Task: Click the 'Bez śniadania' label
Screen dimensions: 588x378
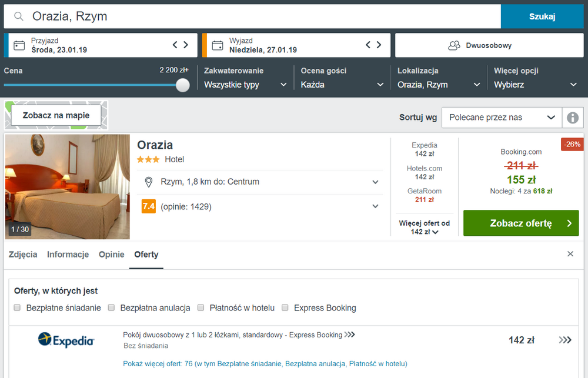Action: pos(146,346)
